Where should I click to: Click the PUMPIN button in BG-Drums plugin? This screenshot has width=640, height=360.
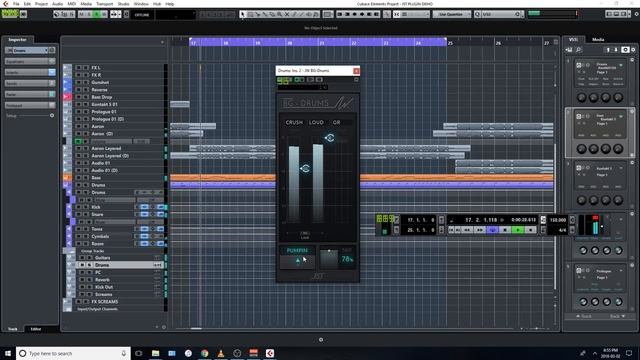[x=297, y=250]
